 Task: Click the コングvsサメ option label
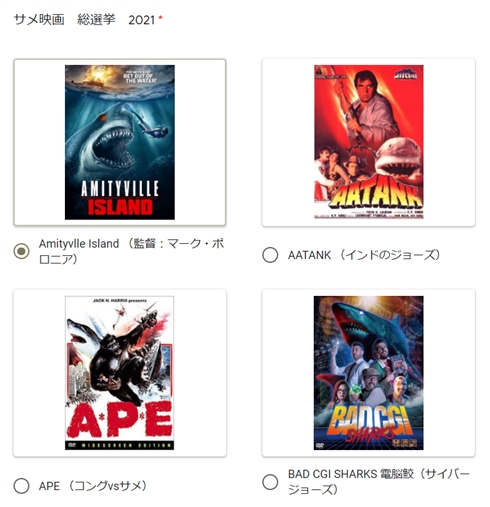93,486
